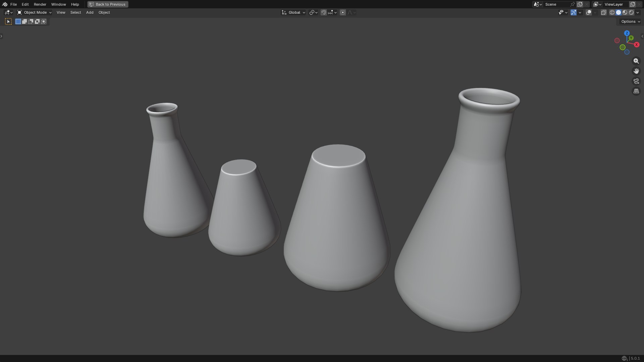Switch perspective/orthographic with the grid icon
This screenshot has height=362, width=644.
[x=636, y=91]
